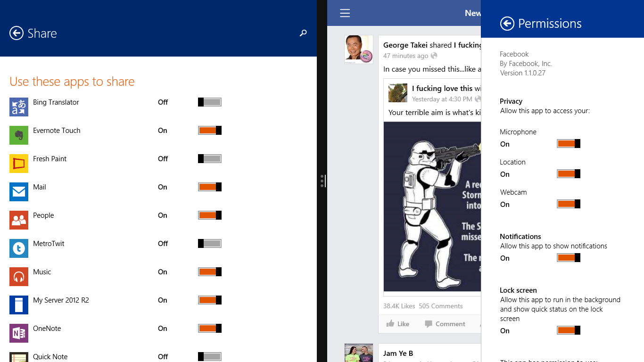Open Jam Ye B's profile picture

[x=359, y=353]
